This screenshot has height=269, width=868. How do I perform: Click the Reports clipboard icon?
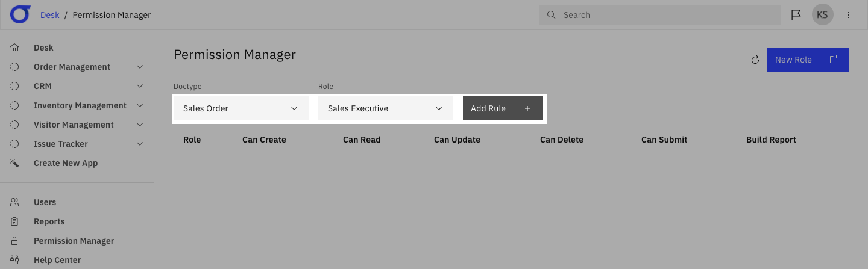[15, 221]
